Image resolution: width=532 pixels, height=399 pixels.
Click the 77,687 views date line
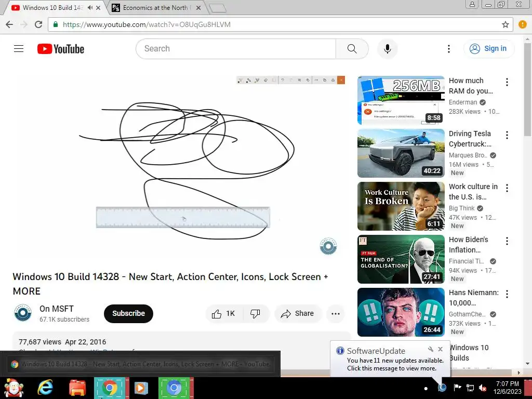point(62,342)
